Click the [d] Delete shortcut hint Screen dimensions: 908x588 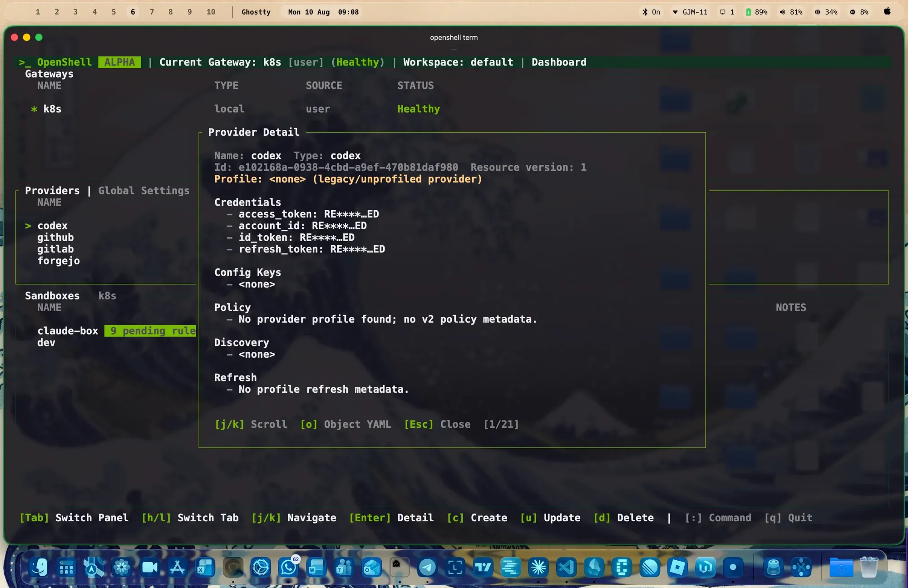[623, 518]
